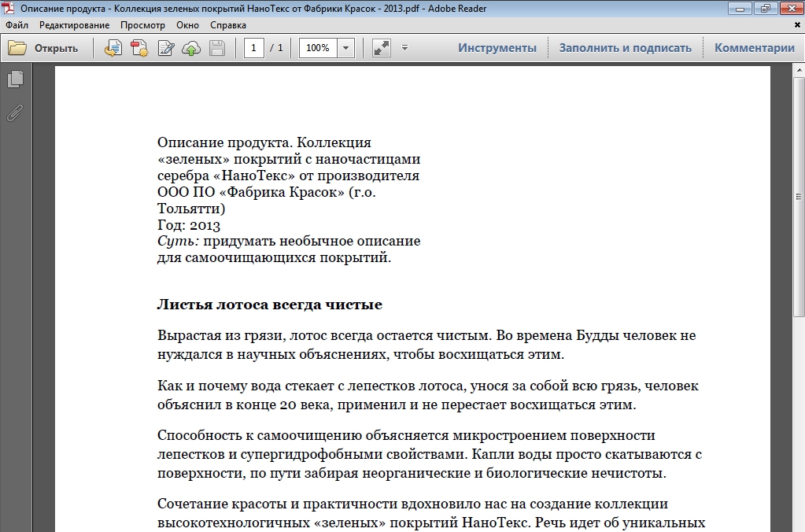Click the page number input field
Viewport: 805px width, 532px height.
(253, 48)
